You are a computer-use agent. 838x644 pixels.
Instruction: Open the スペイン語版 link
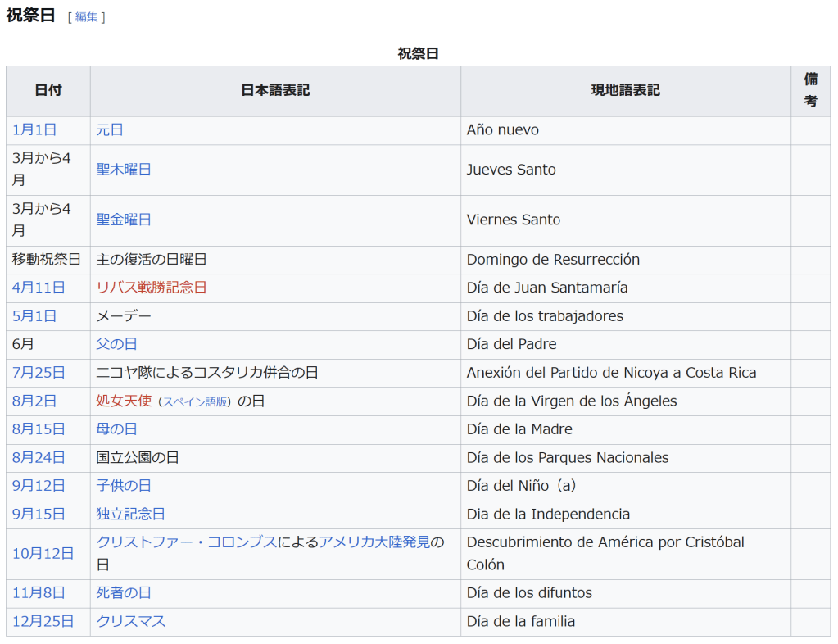[195, 401]
